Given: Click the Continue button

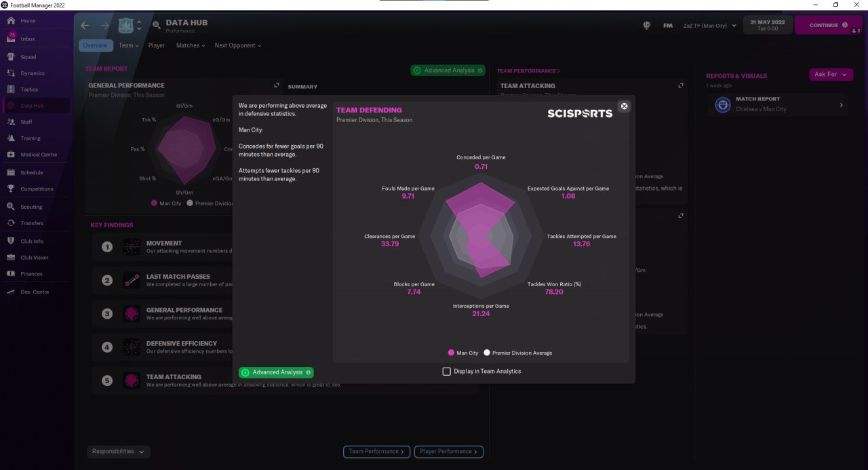Looking at the screenshot, I should pyautogui.click(x=828, y=25).
